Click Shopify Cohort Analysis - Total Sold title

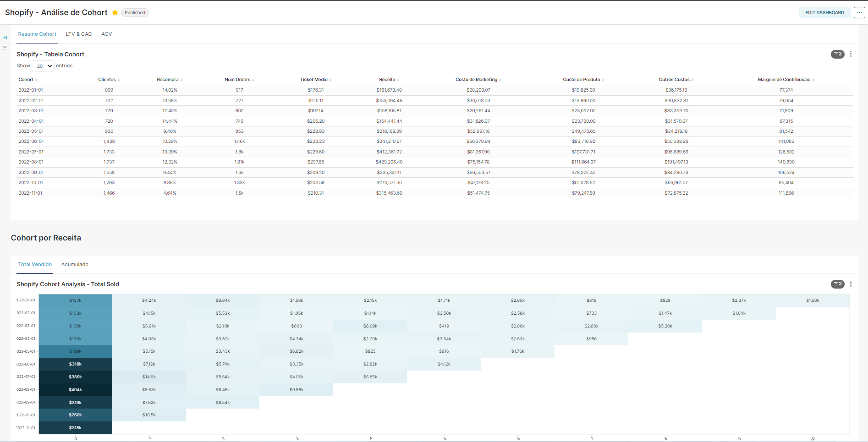tap(68, 284)
